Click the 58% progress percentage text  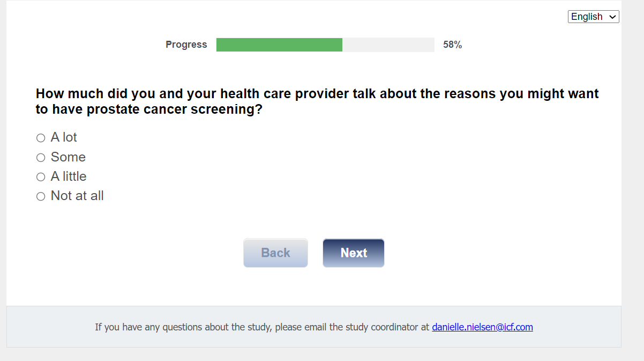coord(452,45)
